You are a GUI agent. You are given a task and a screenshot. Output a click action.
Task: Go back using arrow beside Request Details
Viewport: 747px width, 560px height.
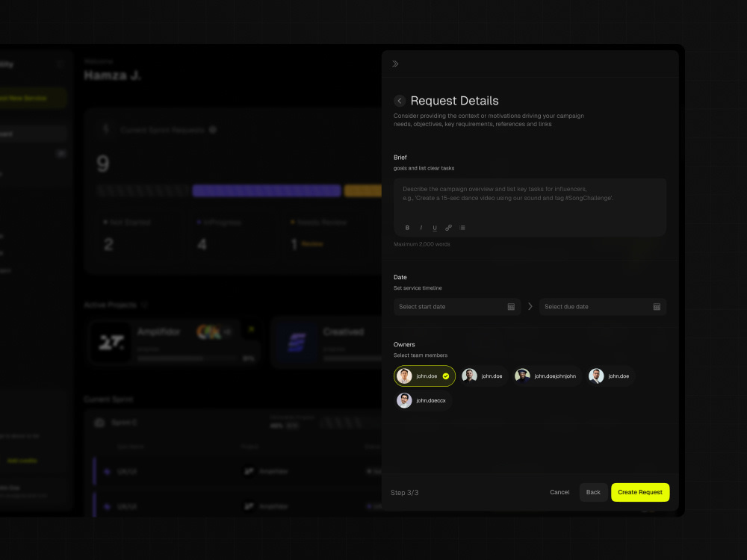(x=400, y=101)
